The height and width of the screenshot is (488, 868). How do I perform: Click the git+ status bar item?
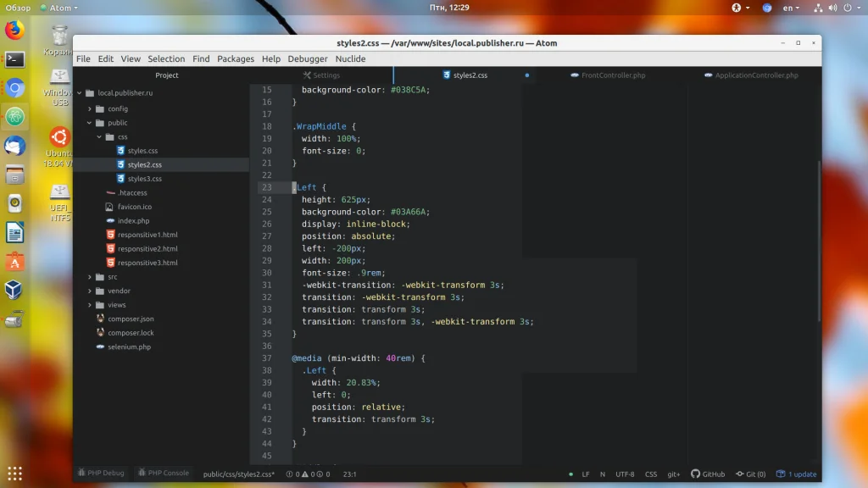coord(673,474)
